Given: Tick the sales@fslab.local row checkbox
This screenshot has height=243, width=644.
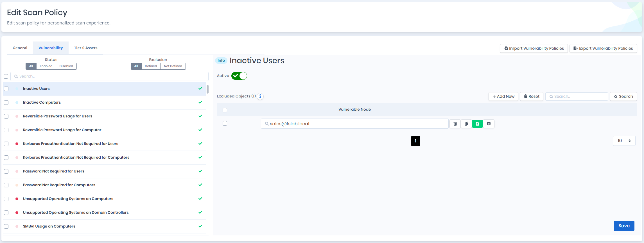Looking at the screenshot, I should [225, 123].
